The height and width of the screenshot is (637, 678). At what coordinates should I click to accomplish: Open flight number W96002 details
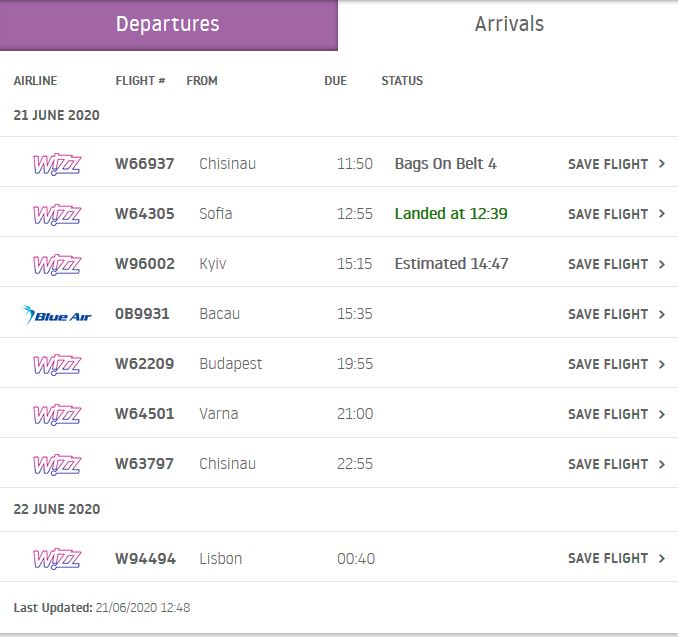[x=145, y=264]
